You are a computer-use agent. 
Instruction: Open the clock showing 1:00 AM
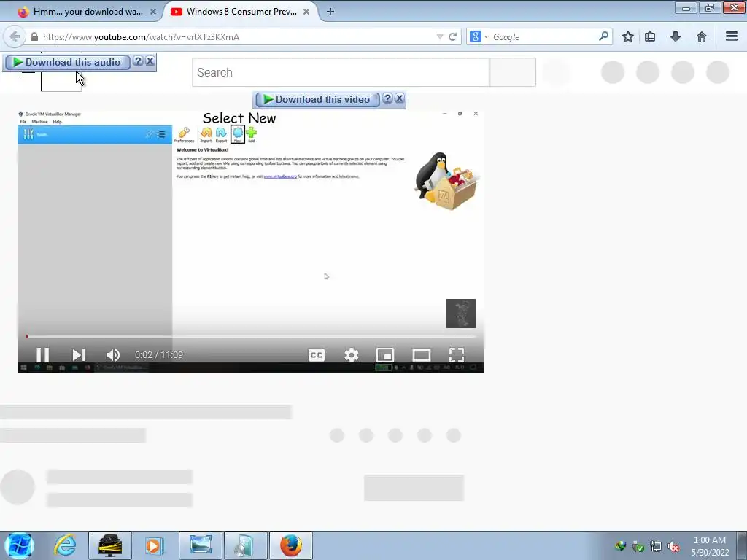click(x=711, y=546)
